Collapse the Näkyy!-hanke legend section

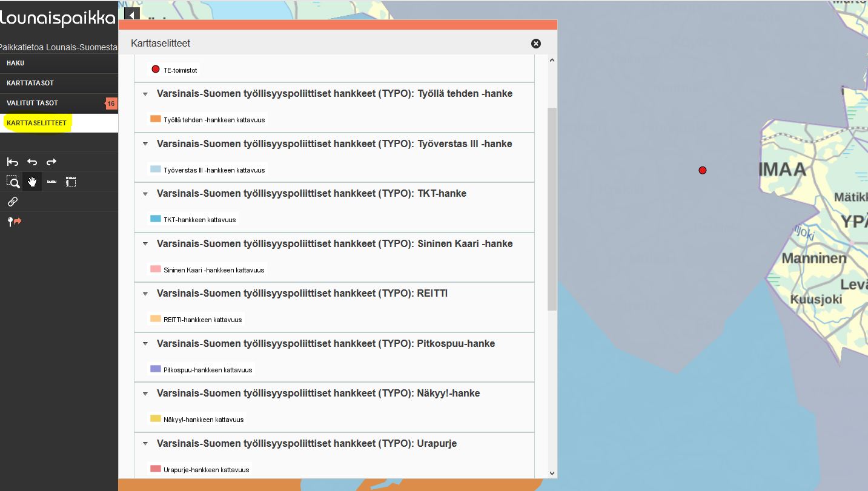[145, 394]
